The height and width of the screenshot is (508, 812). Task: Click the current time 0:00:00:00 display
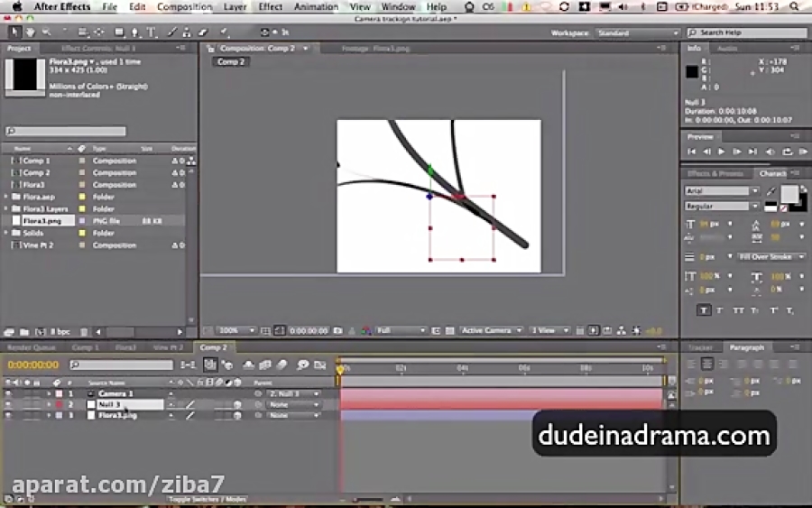[x=33, y=365]
